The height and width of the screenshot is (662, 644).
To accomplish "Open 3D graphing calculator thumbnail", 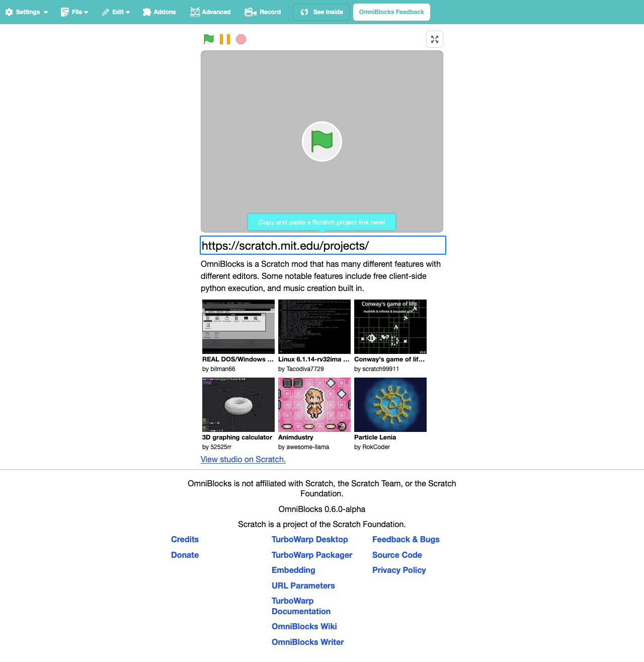I will 238,405.
